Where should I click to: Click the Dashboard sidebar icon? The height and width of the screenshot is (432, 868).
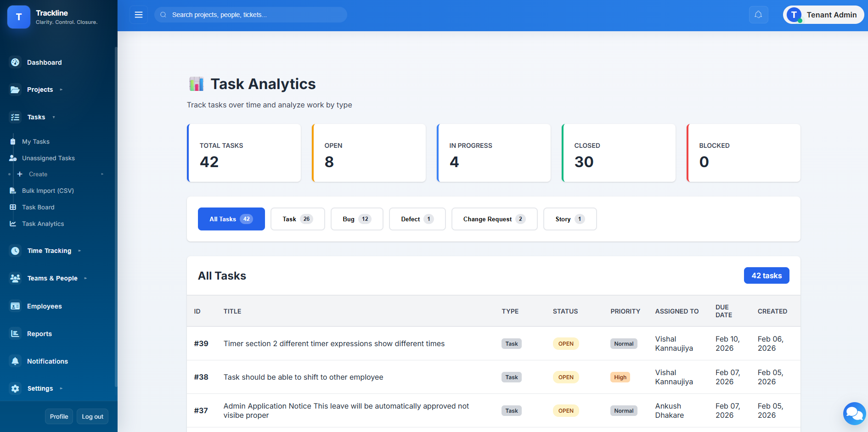click(15, 62)
